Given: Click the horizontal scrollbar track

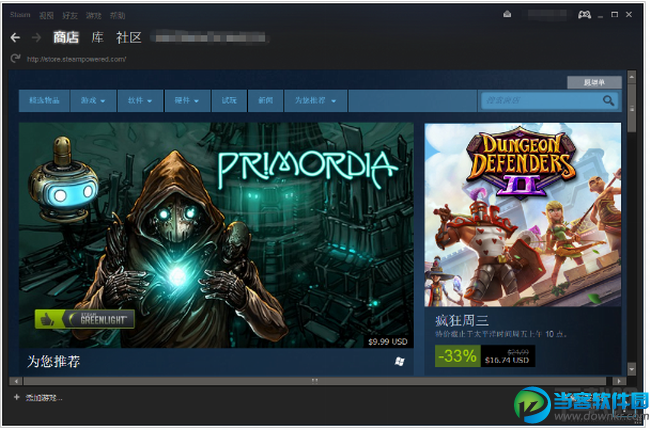Looking at the screenshot, I should (315, 381).
